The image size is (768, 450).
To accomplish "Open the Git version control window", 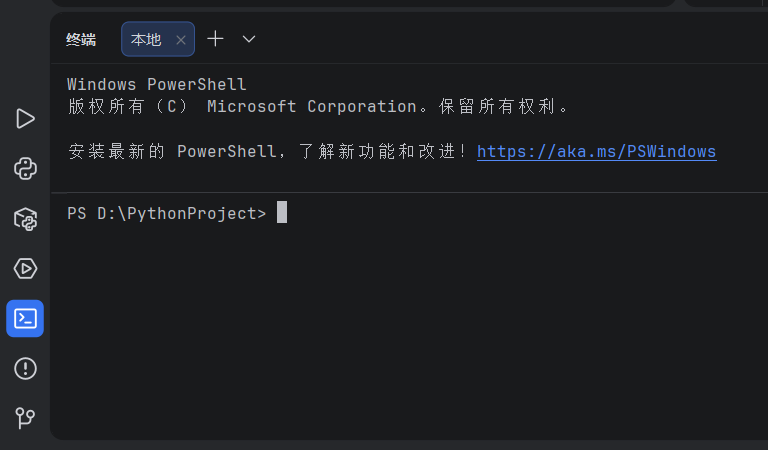I will 25,418.
